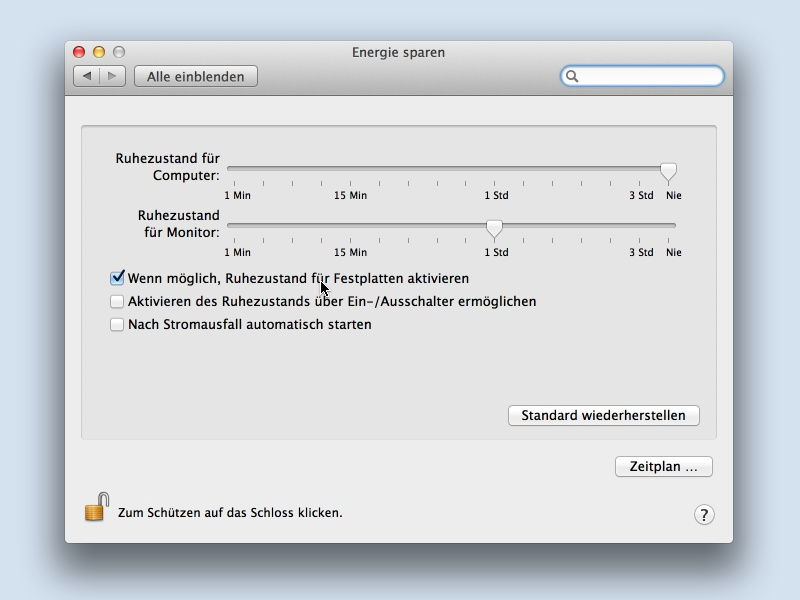Enable Ruhezustand über Ein-/Ausschalter checkbox
The width and height of the screenshot is (800, 600).
117,302
